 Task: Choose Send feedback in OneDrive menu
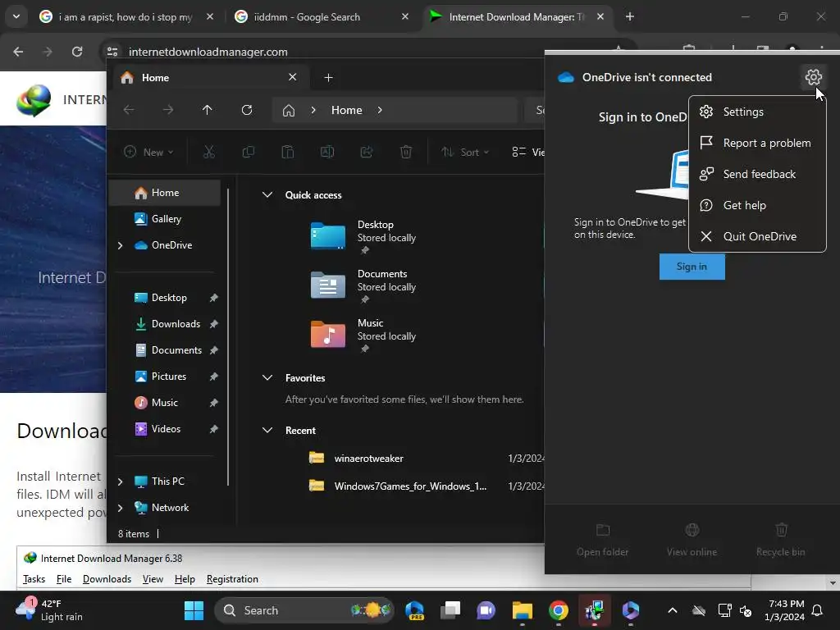(x=757, y=174)
